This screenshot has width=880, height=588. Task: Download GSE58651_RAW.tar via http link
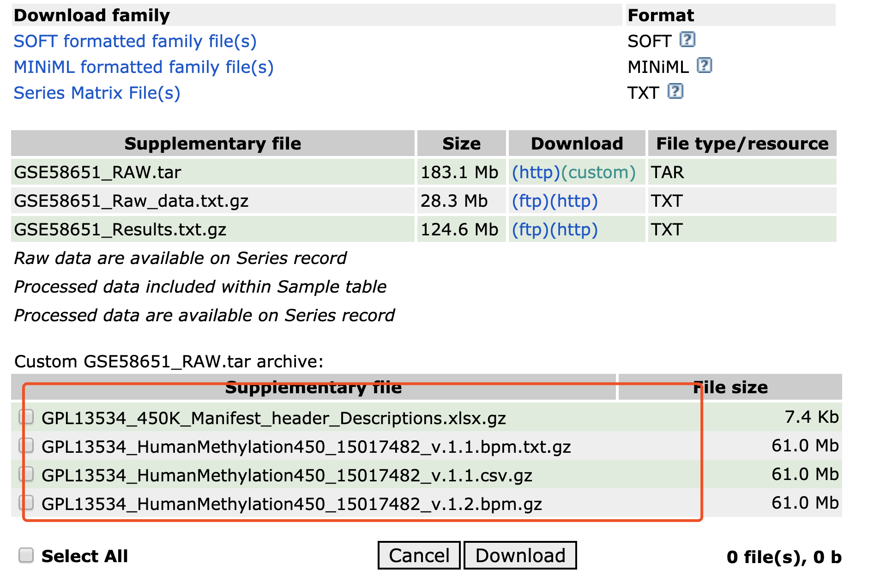[x=536, y=172]
